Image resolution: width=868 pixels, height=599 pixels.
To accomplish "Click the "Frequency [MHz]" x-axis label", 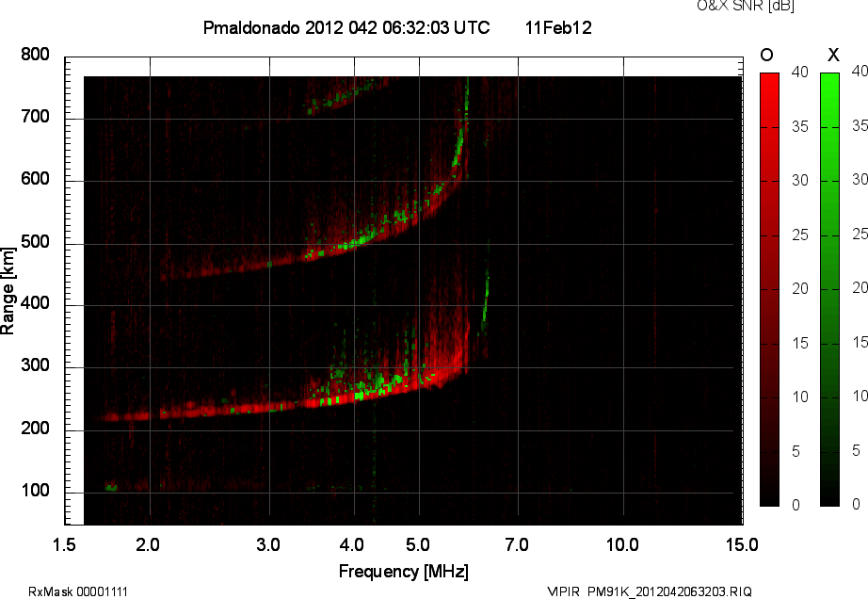I will [403, 571].
